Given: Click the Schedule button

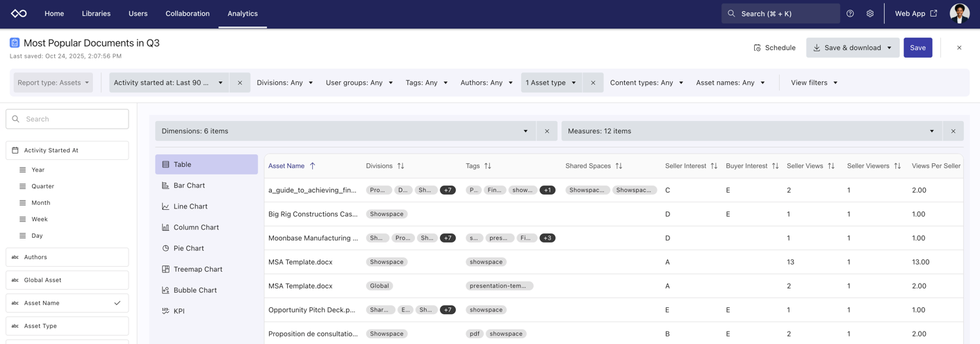Looking at the screenshot, I should (774, 48).
